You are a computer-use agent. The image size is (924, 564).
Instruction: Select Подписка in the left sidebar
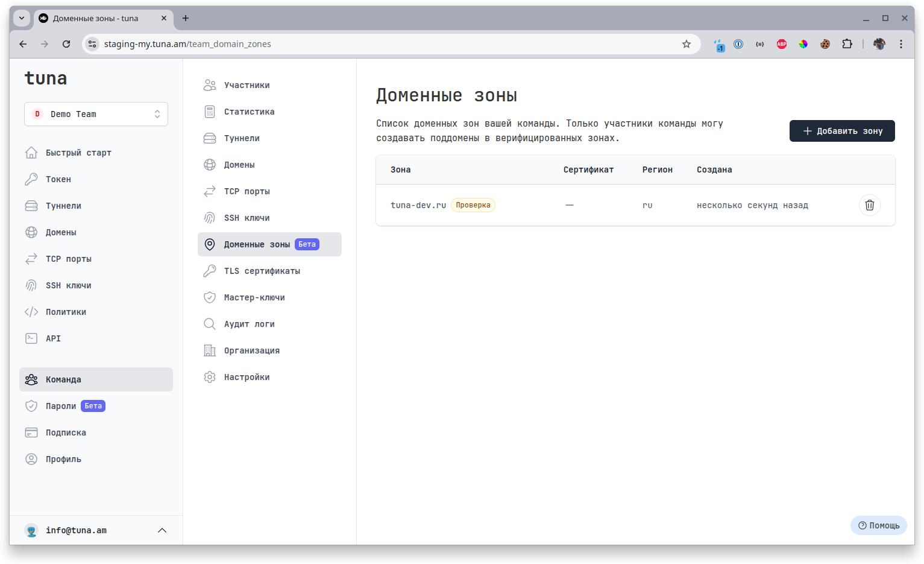click(66, 432)
